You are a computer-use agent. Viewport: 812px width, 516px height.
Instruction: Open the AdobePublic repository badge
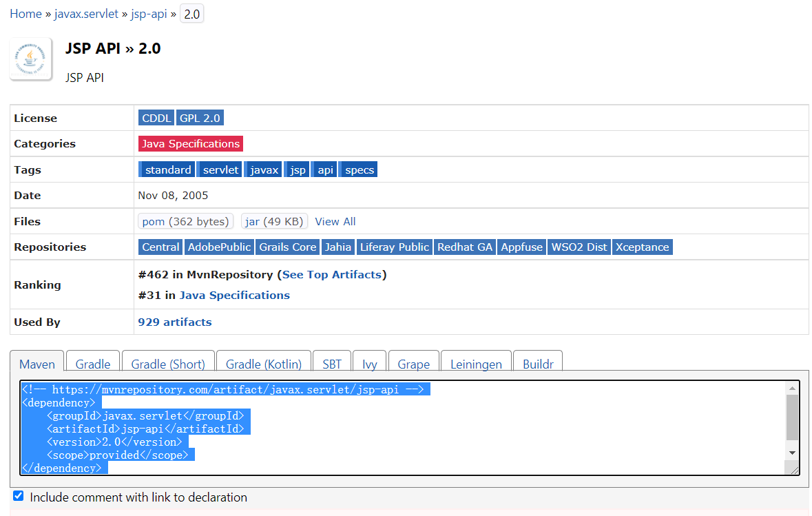pos(219,247)
